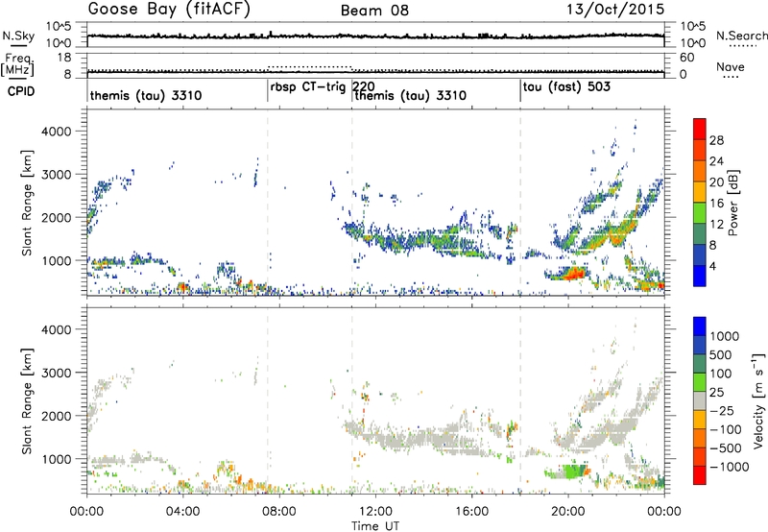Click the 'Velocity [m s-1]' color bar title
The height and width of the screenshot is (532, 768).
758,400
